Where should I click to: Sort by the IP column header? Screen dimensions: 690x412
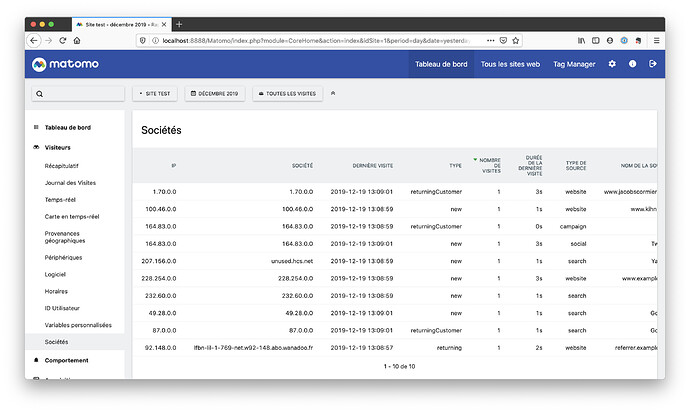[174, 166]
